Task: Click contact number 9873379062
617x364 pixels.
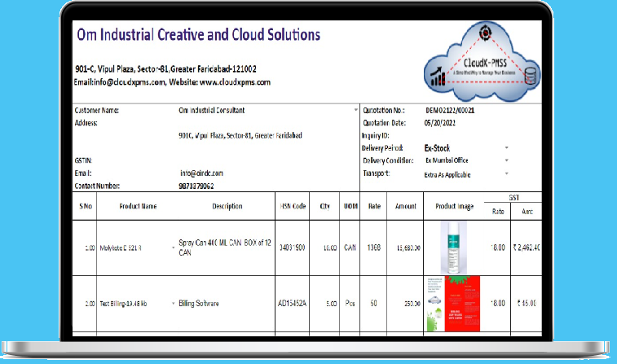Action: click(x=196, y=186)
